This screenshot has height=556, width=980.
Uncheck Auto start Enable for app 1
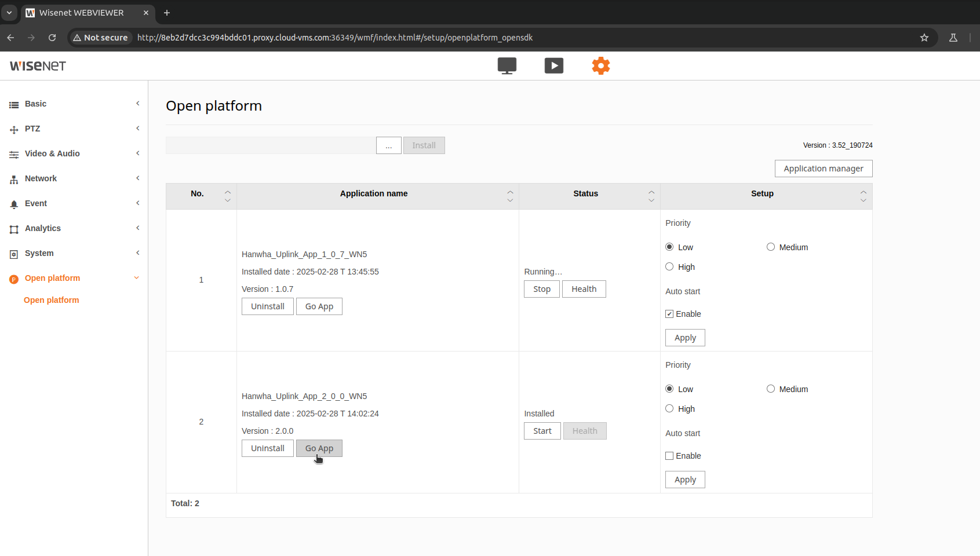pyautogui.click(x=669, y=314)
